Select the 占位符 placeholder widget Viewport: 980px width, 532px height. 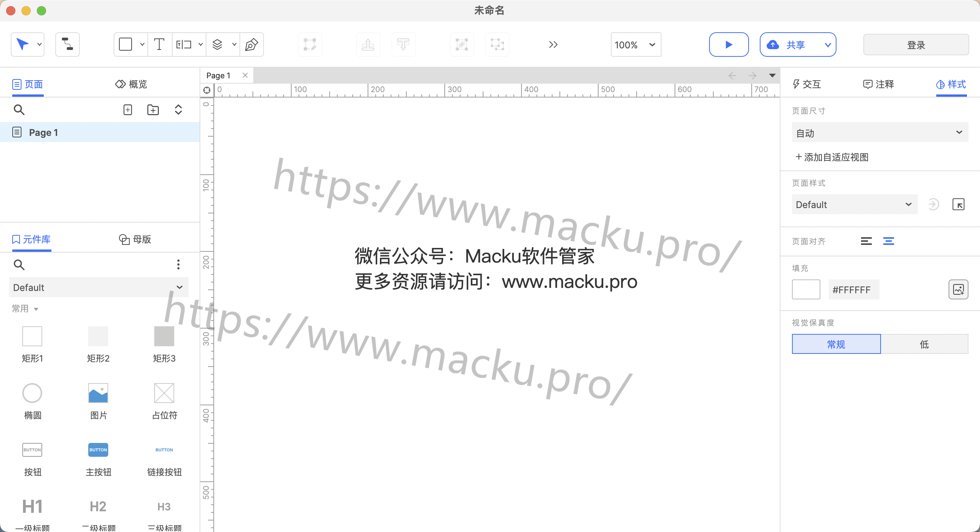coord(164,401)
